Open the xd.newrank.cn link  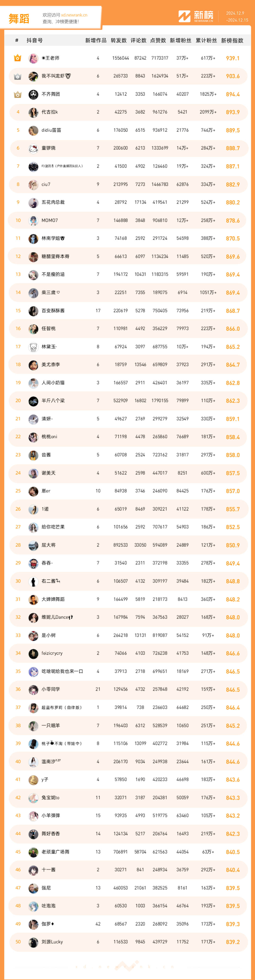pyautogui.click(x=74, y=15)
